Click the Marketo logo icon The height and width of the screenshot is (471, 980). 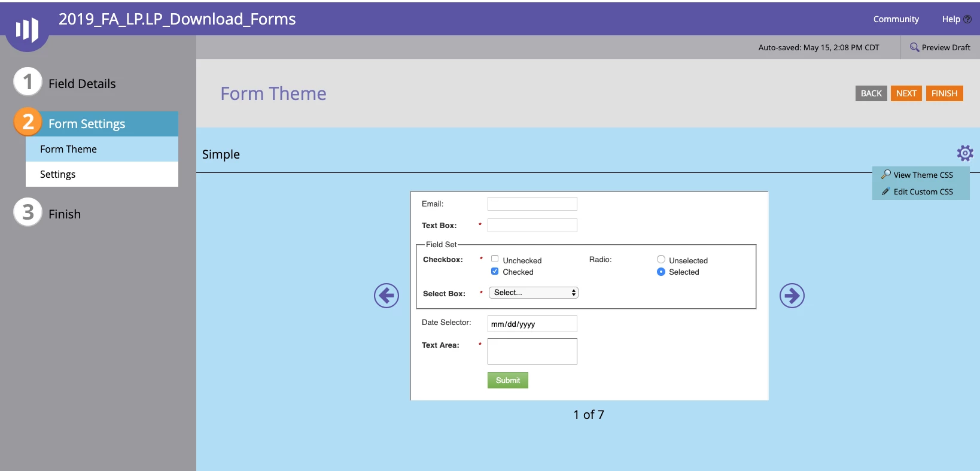pos(27,29)
